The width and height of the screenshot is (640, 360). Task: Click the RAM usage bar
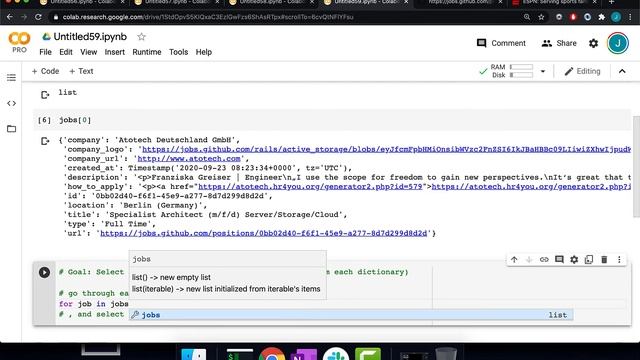pyautogui.click(x=521, y=67)
